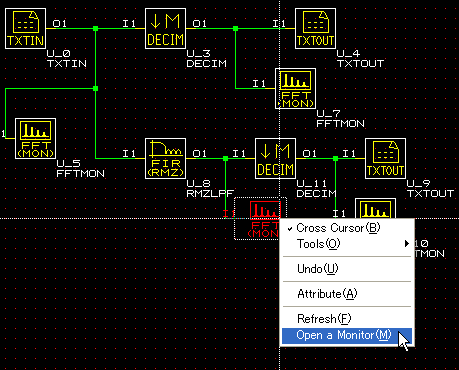Screen dimensions: 459x370
Task: Click the RMZLPF label text under FIR block
Action: click(x=210, y=193)
